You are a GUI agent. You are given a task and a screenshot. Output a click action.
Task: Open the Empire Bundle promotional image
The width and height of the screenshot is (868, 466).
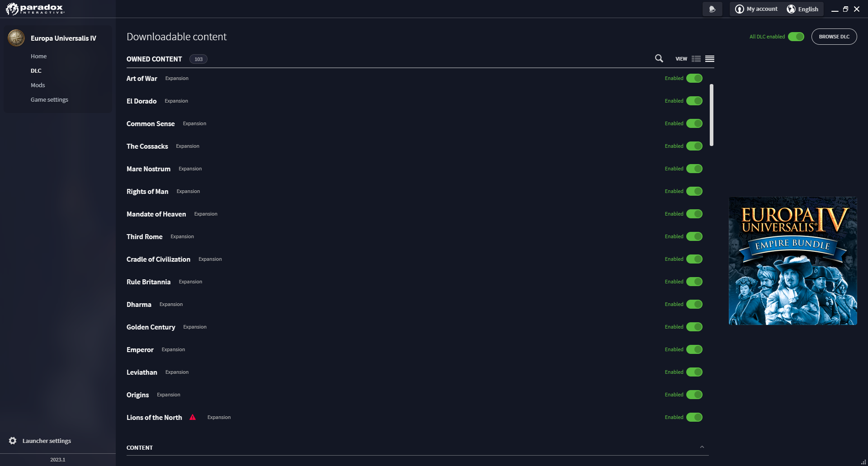(x=793, y=261)
